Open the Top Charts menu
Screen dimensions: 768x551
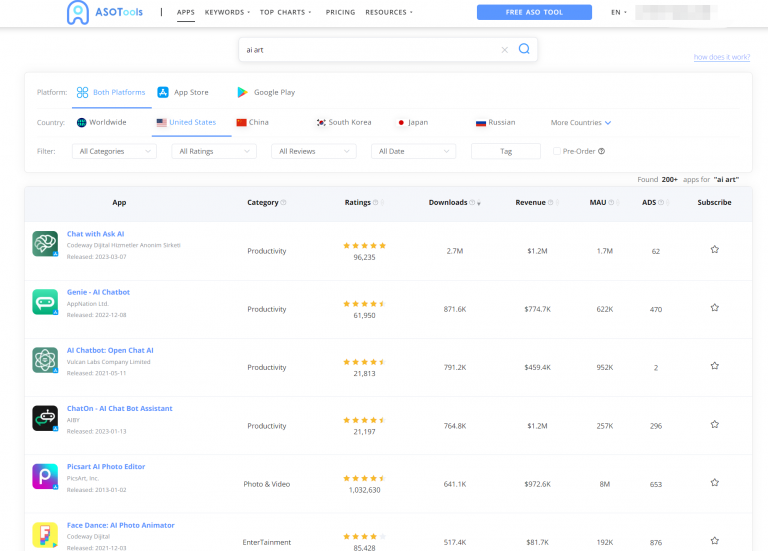285,12
